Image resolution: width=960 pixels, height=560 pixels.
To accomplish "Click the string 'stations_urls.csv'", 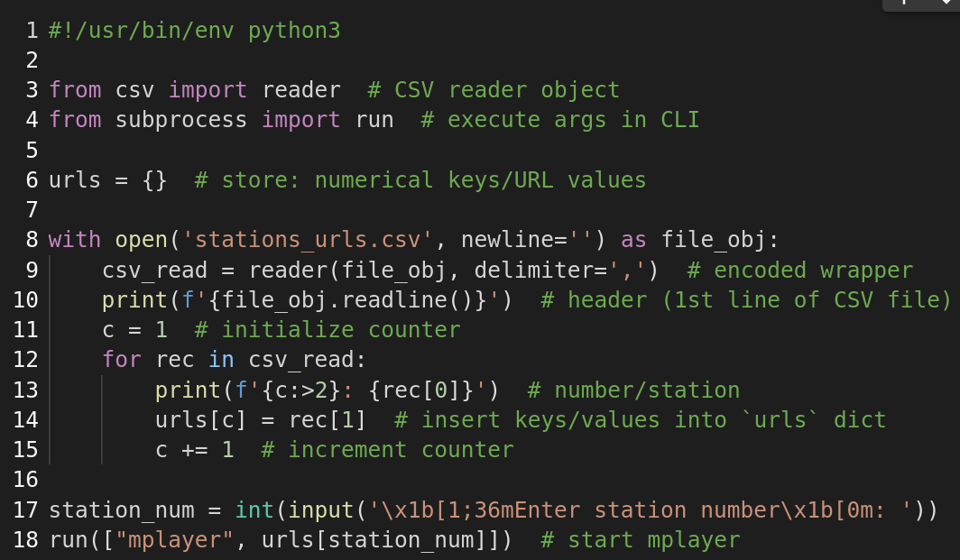I will tap(308, 240).
